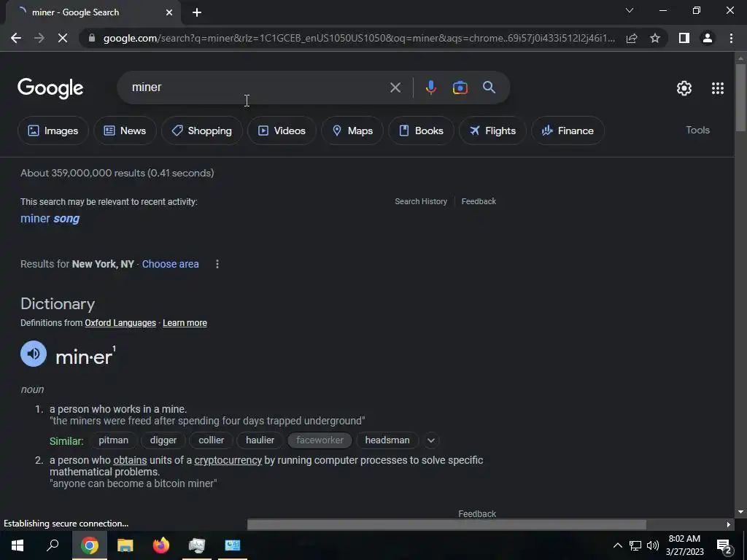Open Oxford Languages link
The image size is (747, 560).
tap(120, 323)
